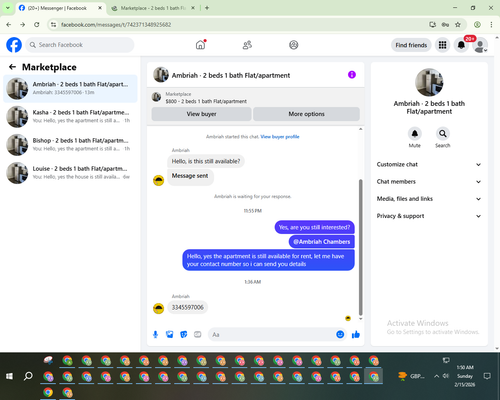Screen dimensions: 500x400
Task: Open the @Ambriah Chambers mention
Action: pos(322,242)
